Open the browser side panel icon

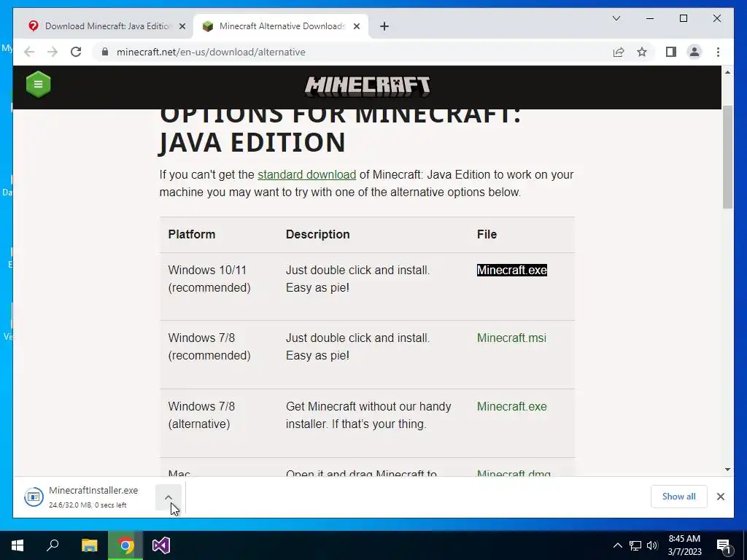coord(671,52)
